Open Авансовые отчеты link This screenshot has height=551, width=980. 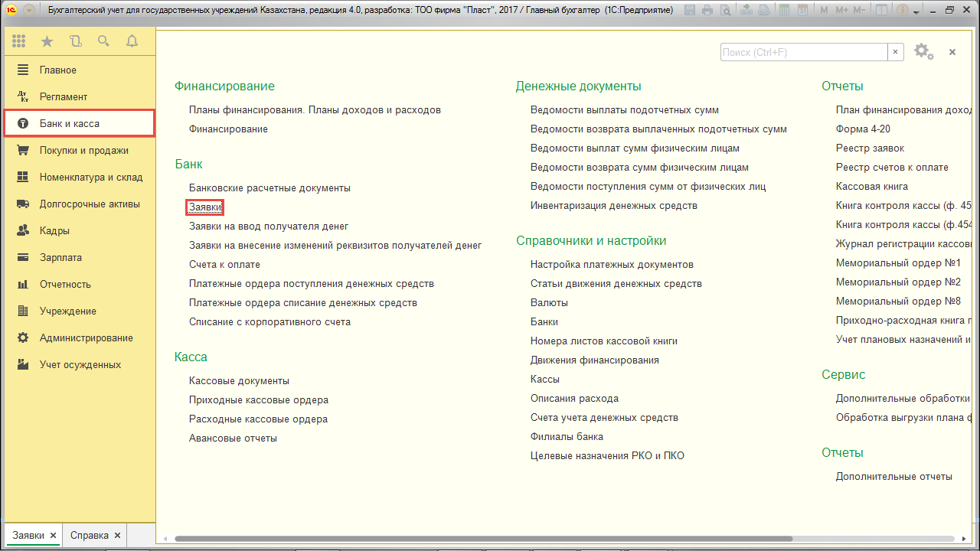pyautogui.click(x=233, y=438)
